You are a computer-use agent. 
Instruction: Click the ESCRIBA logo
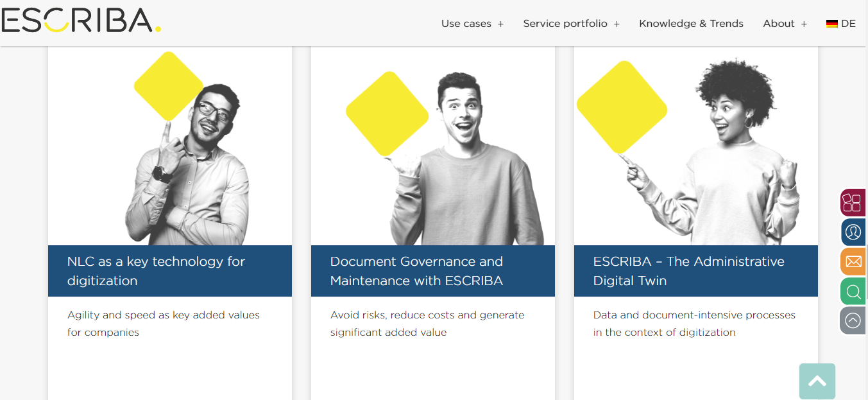coord(81,21)
